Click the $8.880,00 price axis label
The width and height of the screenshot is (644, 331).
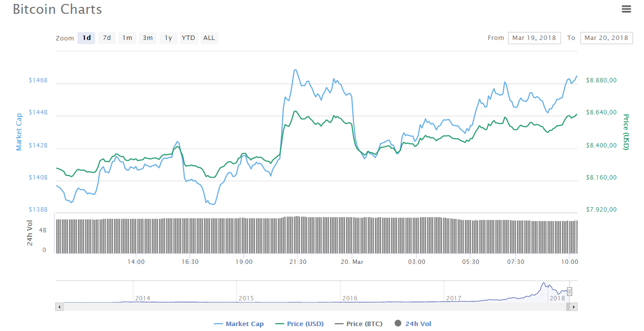pyautogui.click(x=602, y=80)
